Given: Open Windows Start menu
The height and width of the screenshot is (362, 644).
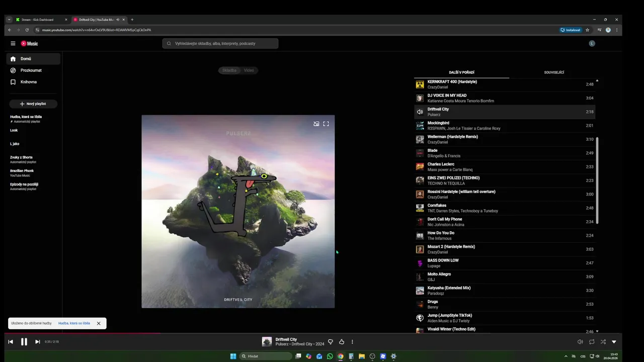Looking at the screenshot, I should pos(233,356).
